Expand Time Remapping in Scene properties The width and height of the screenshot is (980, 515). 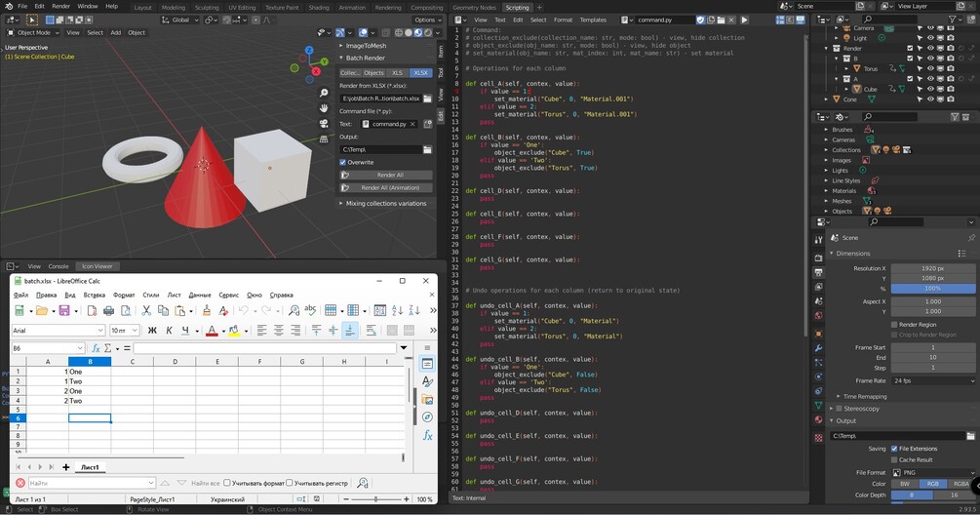pos(839,396)
